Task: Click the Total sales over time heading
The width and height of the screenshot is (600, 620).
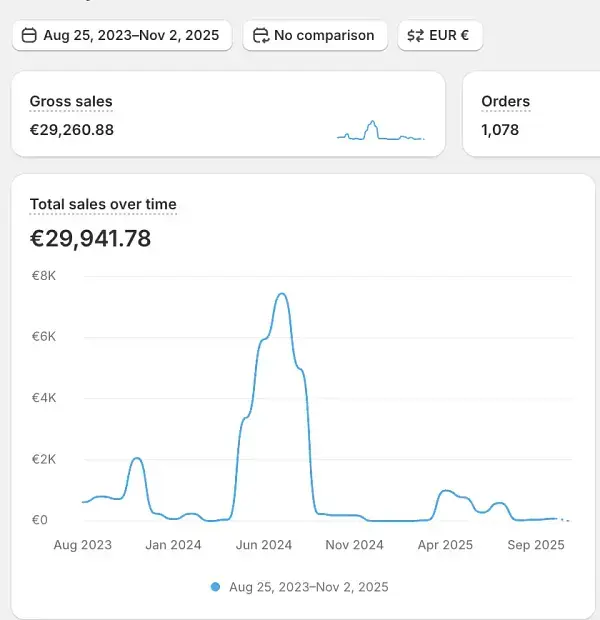Action: point(103,204)
